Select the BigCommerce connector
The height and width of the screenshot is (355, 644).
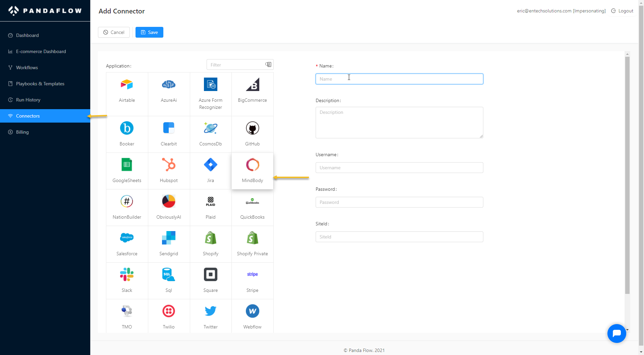pyautogui.click(x=253, y=94)
